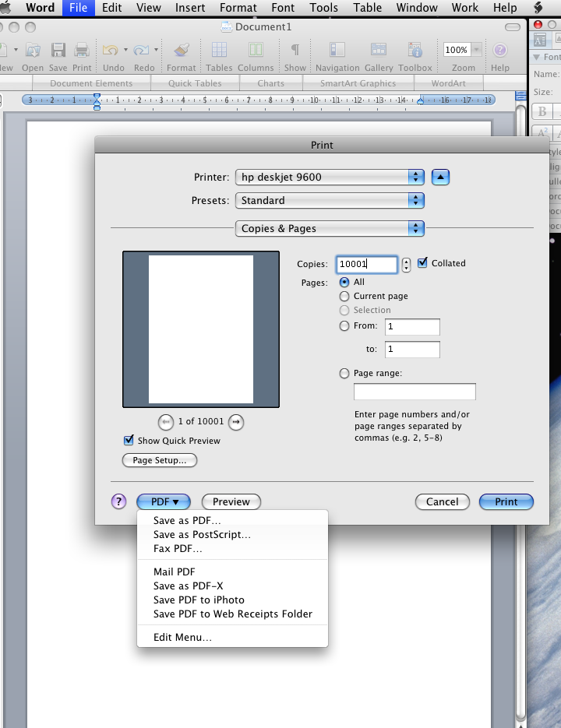The image size is (561, 728).
Task: Click the Copies input field
Action: point(367,264)
